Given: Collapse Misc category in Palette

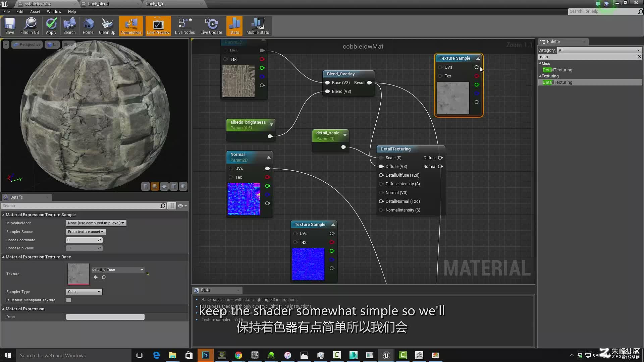Looking at the screenshot, I should 540,63.
